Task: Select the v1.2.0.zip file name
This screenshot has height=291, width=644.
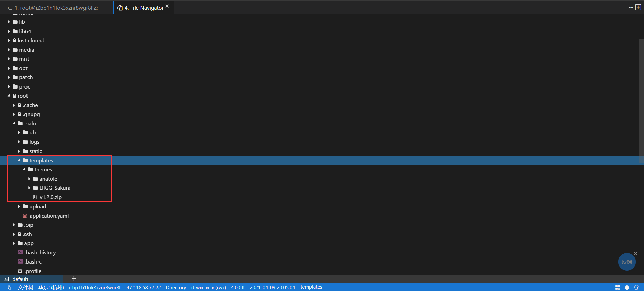Action: (51, 197)
